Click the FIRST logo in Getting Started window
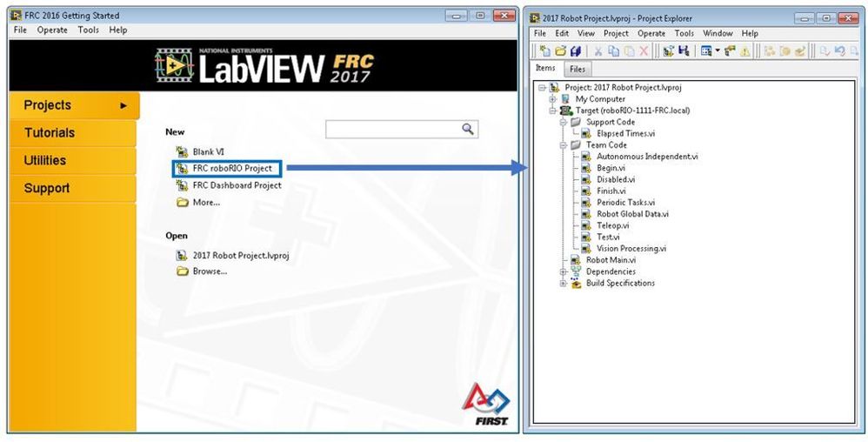 (485, 405)
